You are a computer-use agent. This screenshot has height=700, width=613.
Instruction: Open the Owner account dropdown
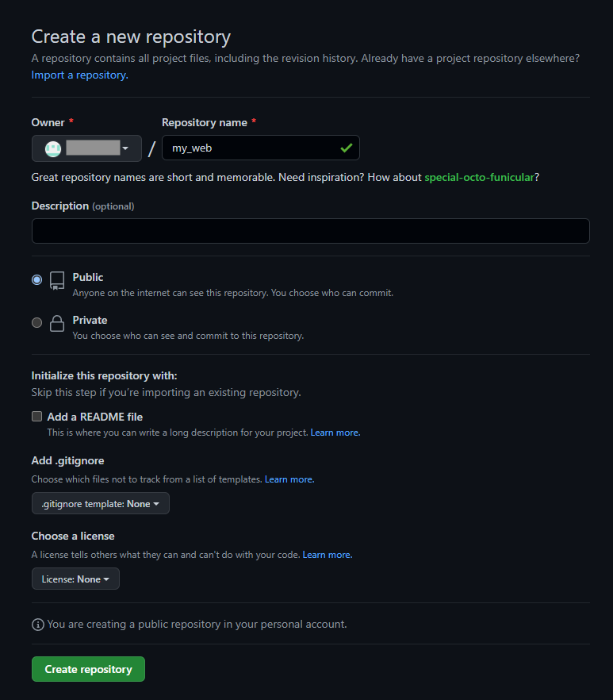click(x=86, y=148)
